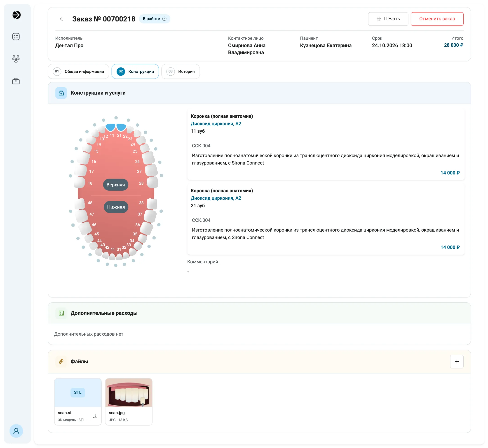Click tooth 36 on the lower jaw
Image resolution: width=488 pixels, height=448 pixels.
147,228
